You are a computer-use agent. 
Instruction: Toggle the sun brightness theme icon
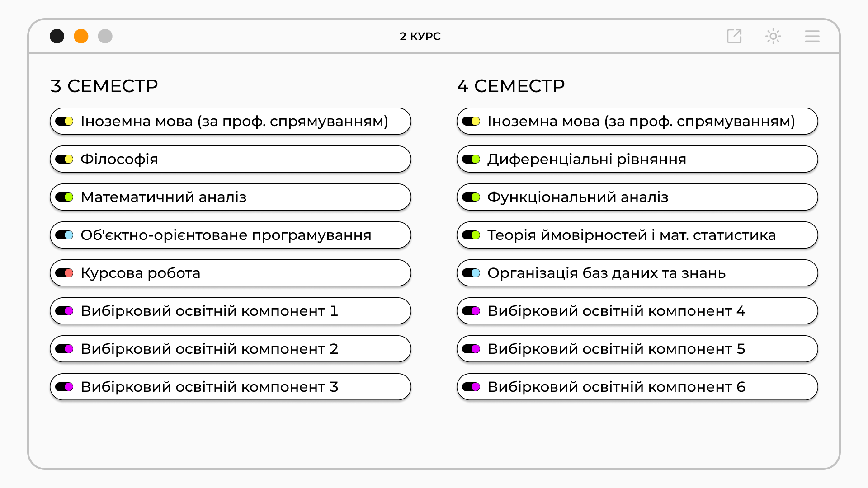773,36
